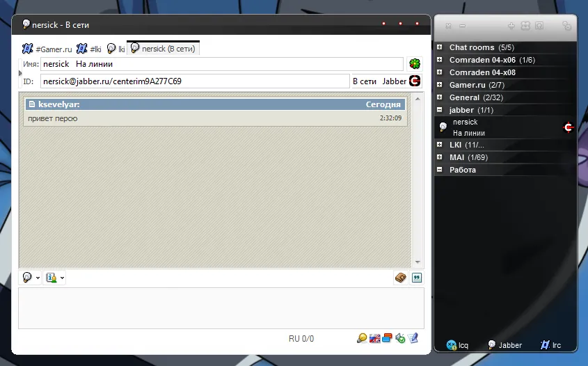This screenshot has width=588, height=366.
Task: Expand the Chat rooms group
Action: pos(440,47)
